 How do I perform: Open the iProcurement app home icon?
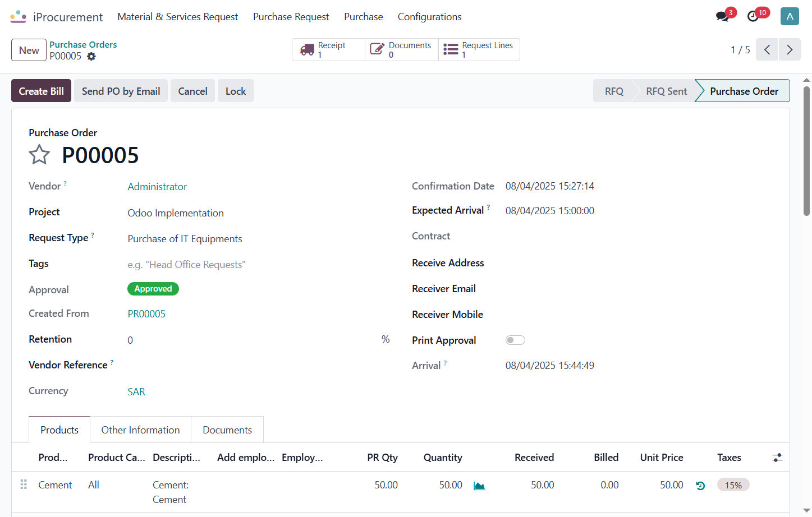[x=19, y=17]
